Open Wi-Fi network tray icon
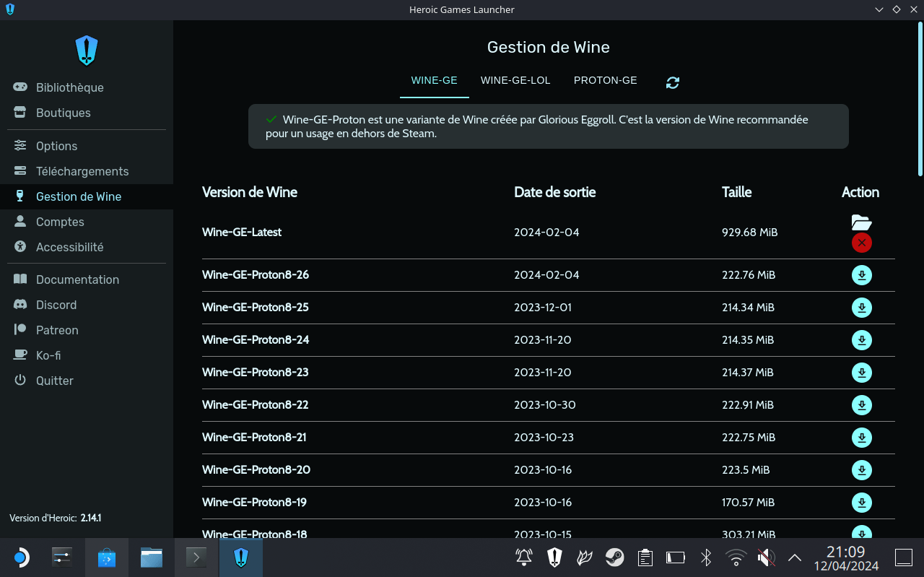The width and height of the screenshot is (924, 577). [736, 558]
